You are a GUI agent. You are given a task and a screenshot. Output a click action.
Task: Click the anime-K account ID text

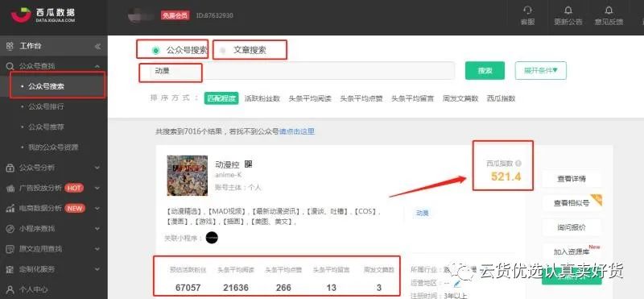point(229,175)
